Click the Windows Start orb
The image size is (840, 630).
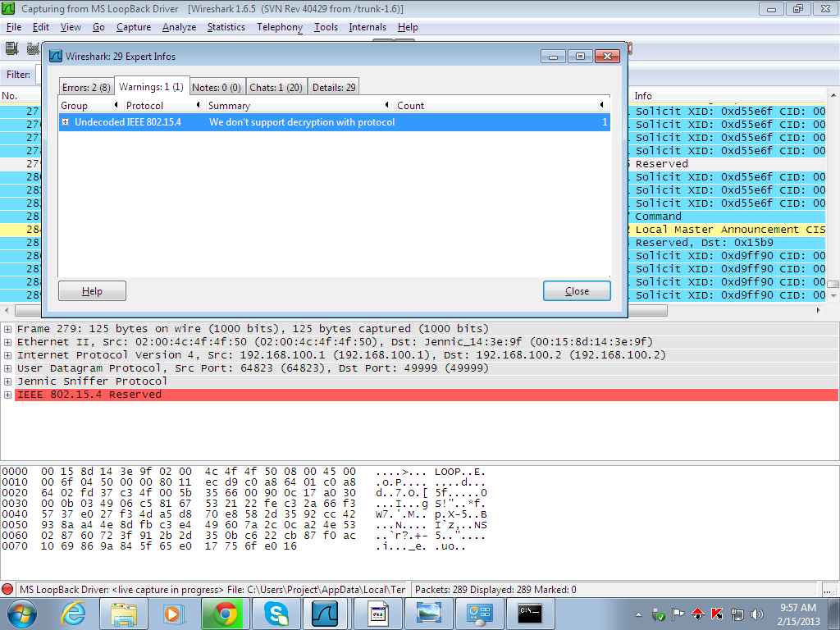click(x=22, y=614)
